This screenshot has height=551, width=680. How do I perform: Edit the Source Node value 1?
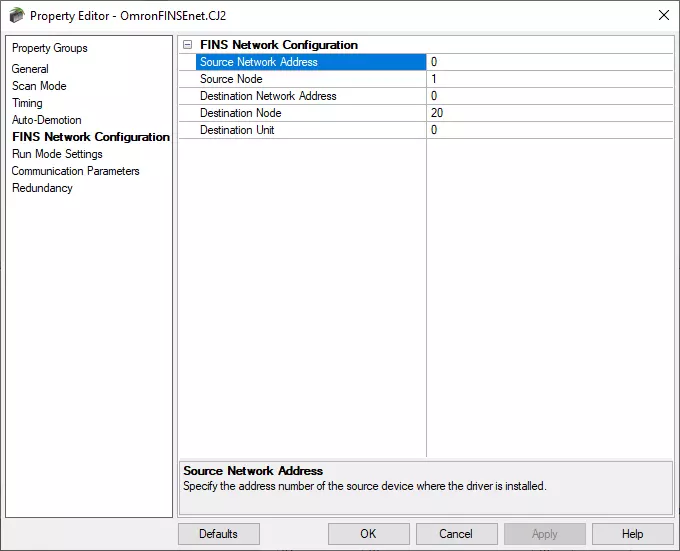[549, 79]
